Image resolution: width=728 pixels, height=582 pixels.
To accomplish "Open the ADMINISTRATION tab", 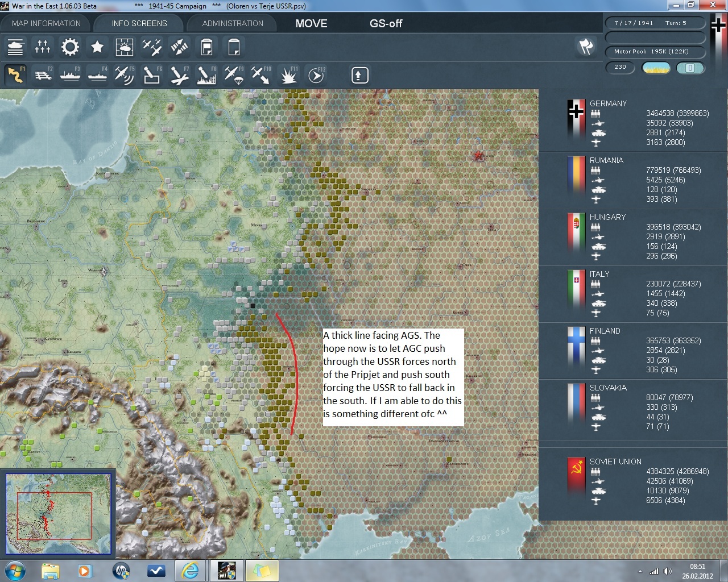I will click(x=233, y=23).
